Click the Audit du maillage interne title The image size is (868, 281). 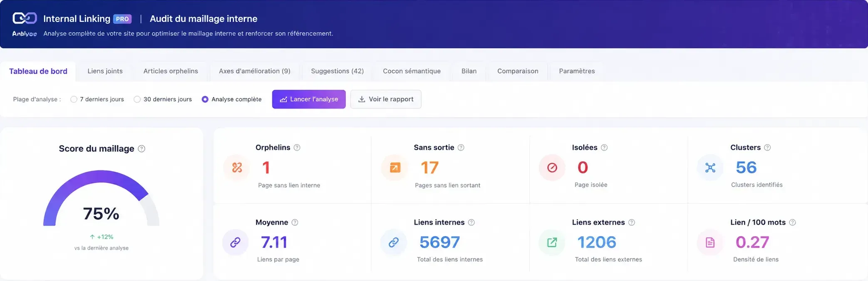(x=203, y=19)
